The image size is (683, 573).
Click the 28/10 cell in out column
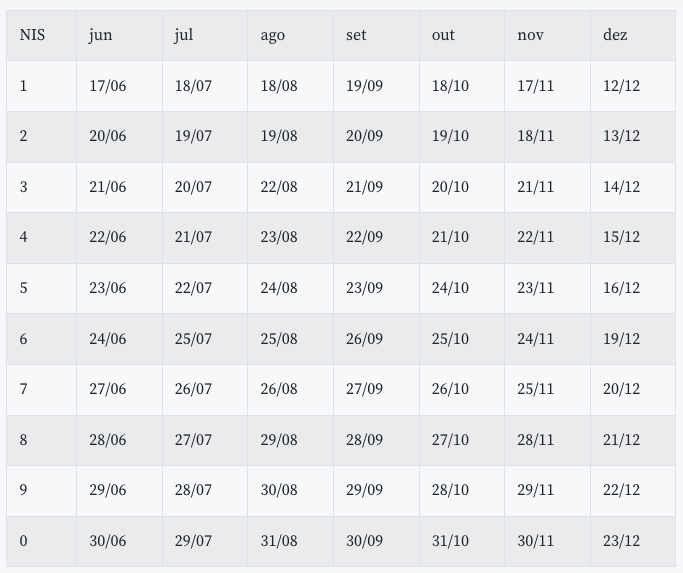coord(450,490)
